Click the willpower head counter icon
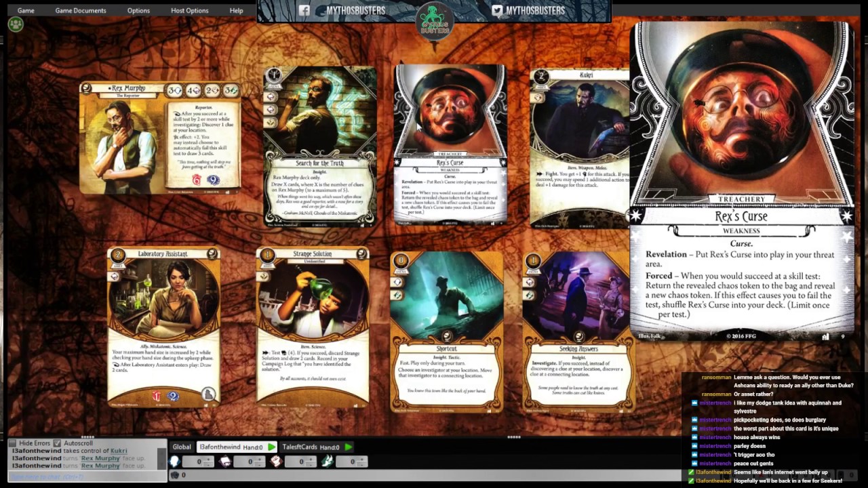This screenshot has width=868, height=488. point(175,462)
